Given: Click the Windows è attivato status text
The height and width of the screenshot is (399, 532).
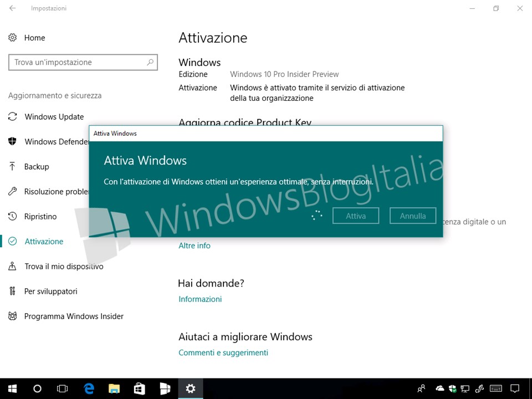Looking at the screenshot, I should point(317,93).
